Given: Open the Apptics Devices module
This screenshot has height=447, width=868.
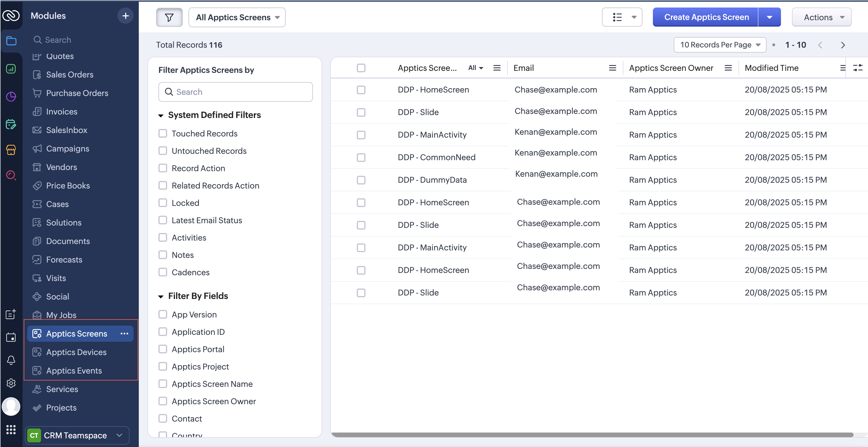Looking at the screenshot, I should (x=76, y=352).
